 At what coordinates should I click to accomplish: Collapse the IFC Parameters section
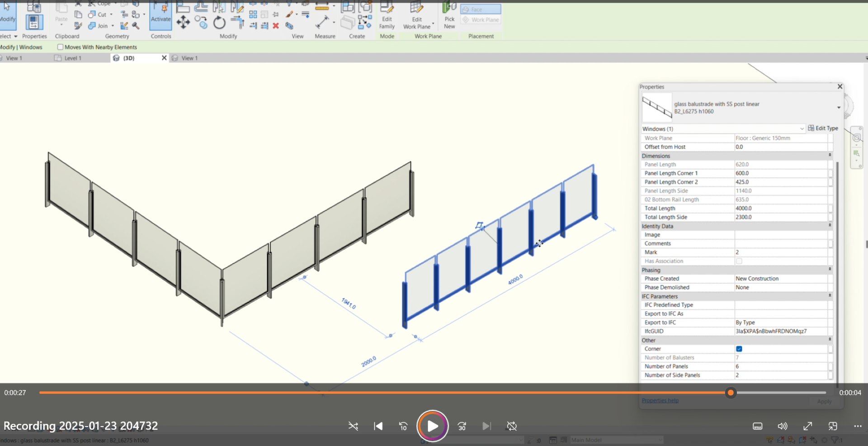click(x=830, y=295)
